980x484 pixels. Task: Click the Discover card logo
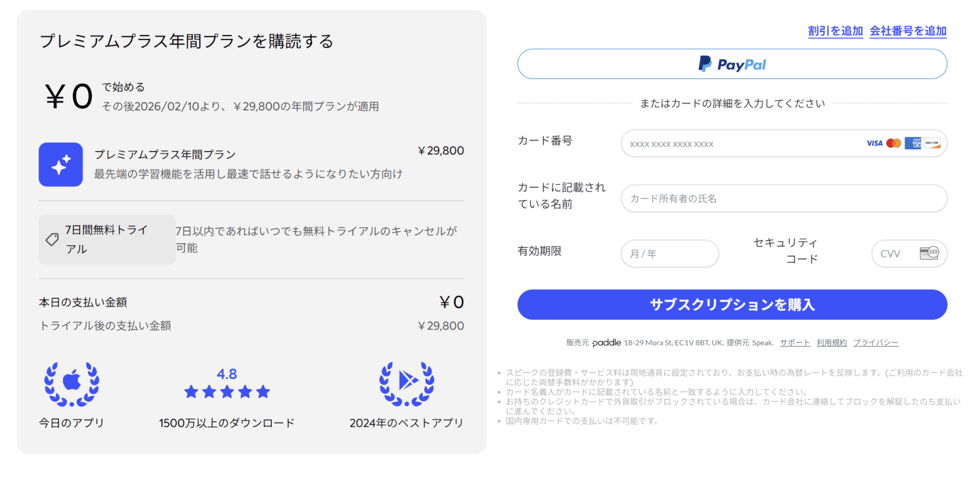click(932, 143)
